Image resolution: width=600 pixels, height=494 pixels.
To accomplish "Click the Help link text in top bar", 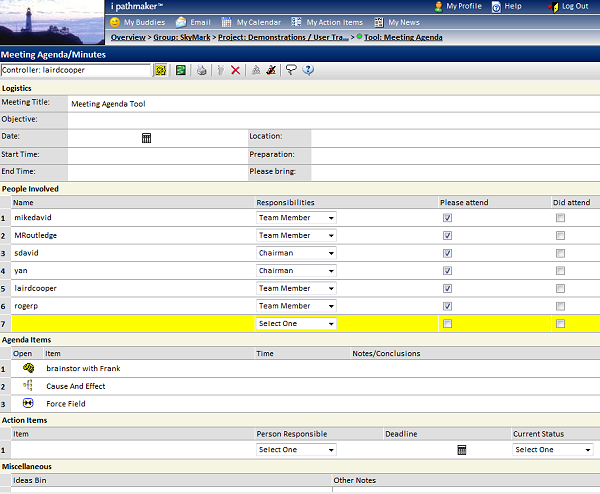I will [x=513, y=6].
